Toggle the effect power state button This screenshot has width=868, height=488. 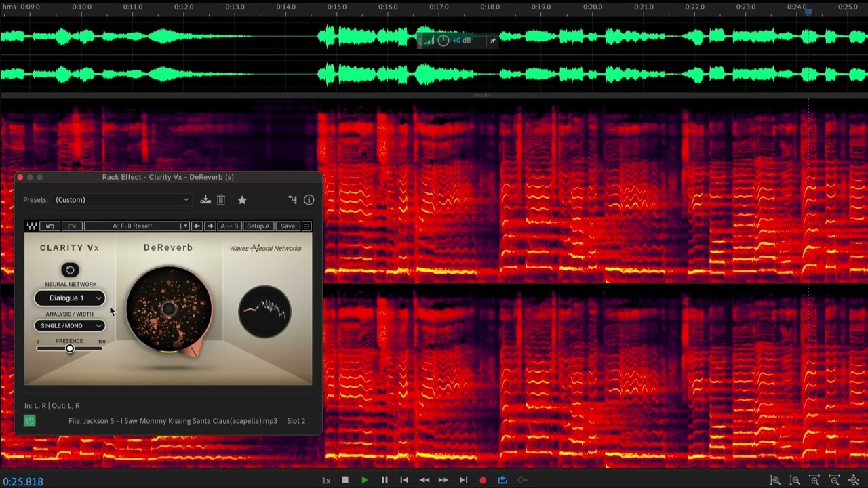[29, 421]
